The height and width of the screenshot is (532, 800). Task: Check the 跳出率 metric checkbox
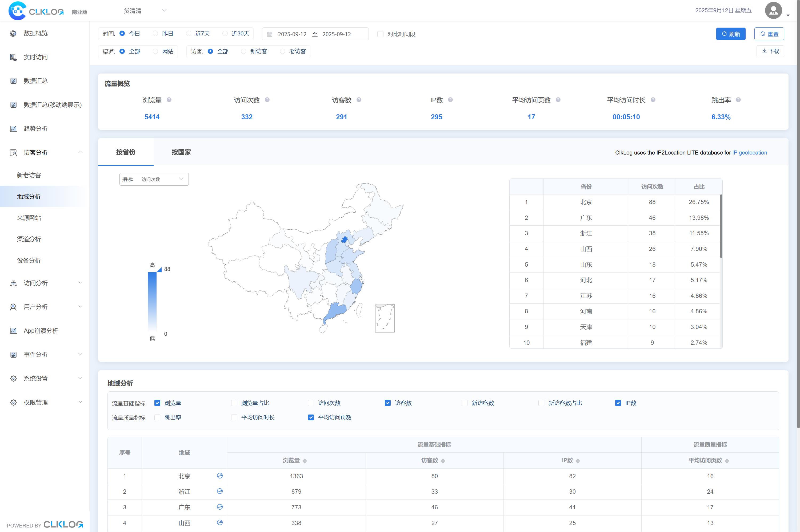157,417
